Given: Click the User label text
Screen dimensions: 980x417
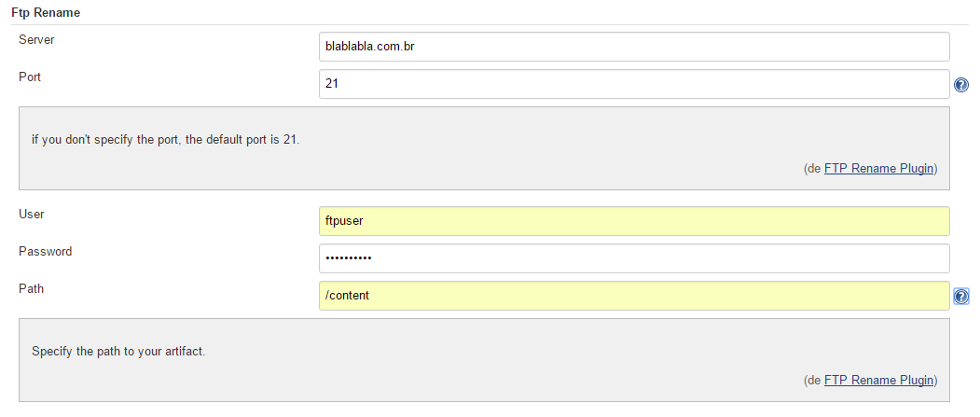Looking at the screenshot, I should [32, 214].
